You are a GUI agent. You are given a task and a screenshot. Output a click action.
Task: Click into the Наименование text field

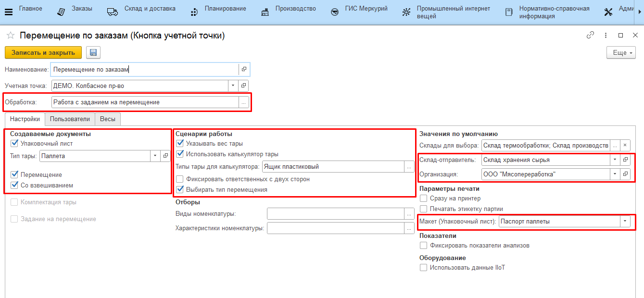[x=144, y=69]
